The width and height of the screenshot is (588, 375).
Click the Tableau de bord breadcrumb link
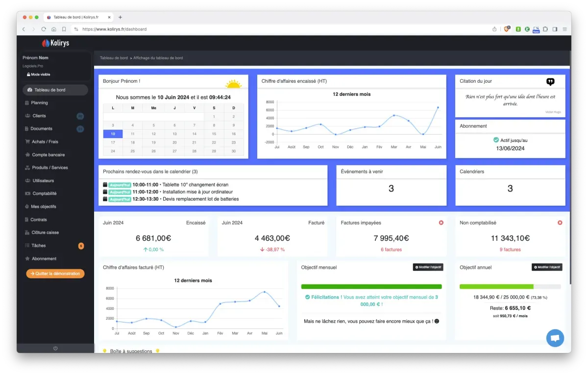click(x=114, y=58)
